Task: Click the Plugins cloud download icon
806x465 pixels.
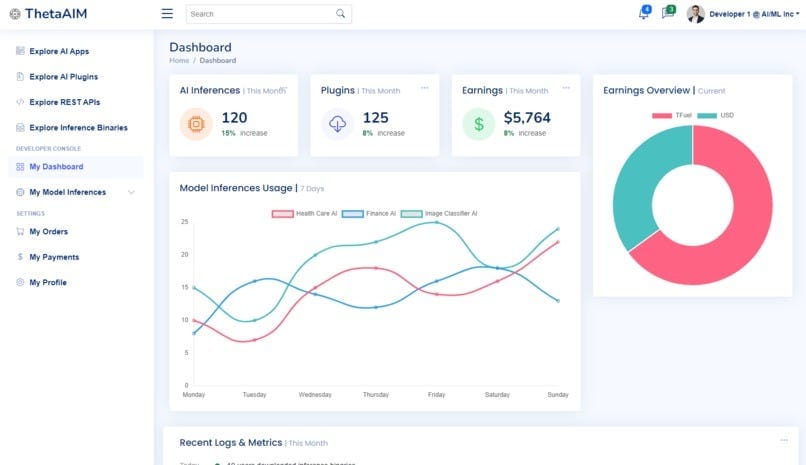Action: tap(337, 124)
